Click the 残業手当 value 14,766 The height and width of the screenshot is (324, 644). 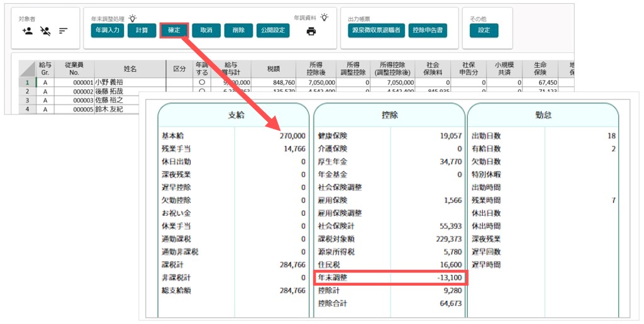click(294, 148)
